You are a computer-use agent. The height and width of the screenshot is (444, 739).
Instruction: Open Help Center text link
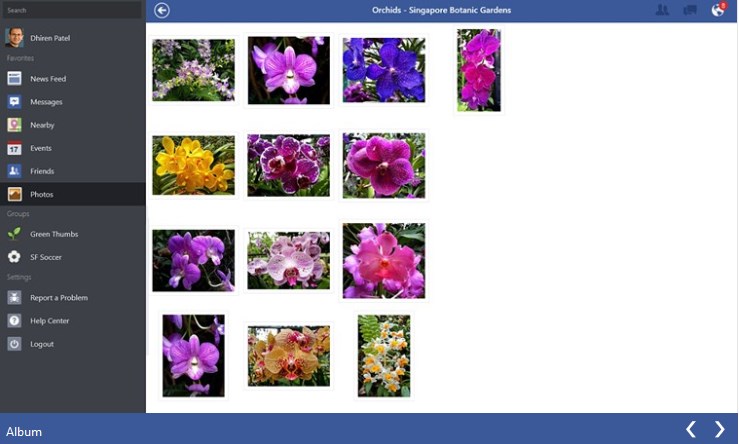(49, 321)
